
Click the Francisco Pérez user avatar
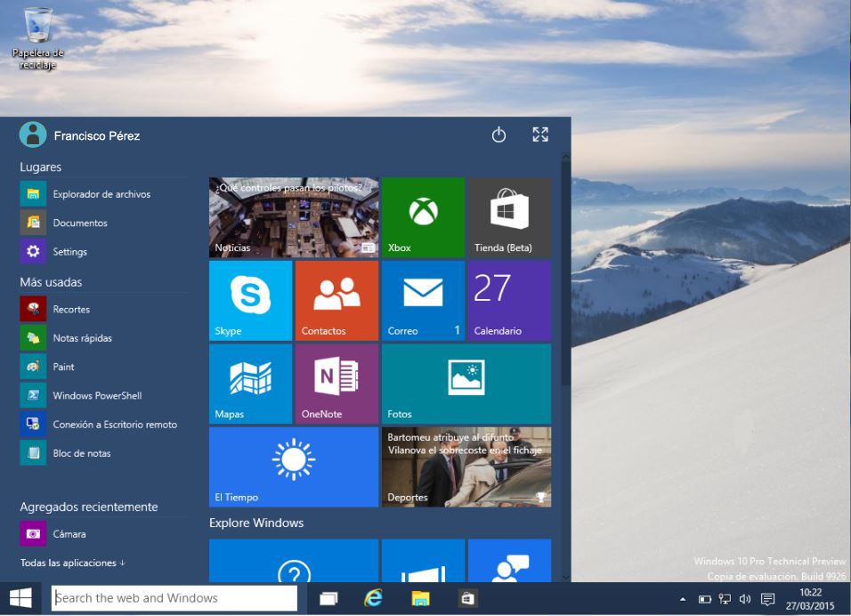click(33, 134)
